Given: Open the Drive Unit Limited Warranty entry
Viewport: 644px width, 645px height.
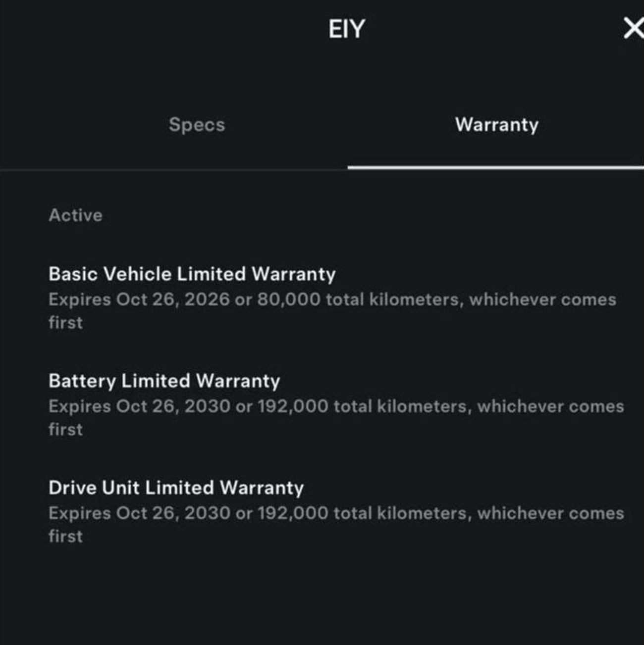Looking at the screenshot, I should click(176, 488).
